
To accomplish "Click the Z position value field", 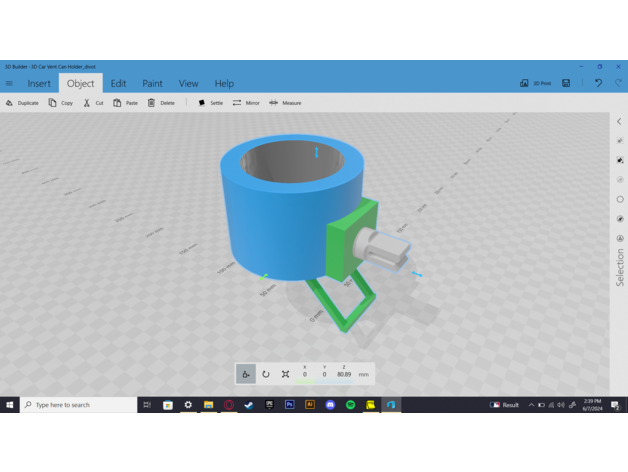I will pyautogui.click(x=344, y=375).
